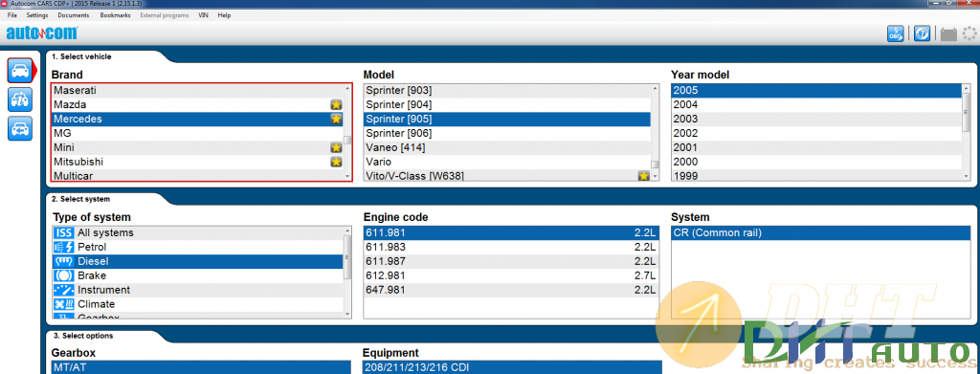Open the second sidebar car diagnostics icon
Viewport: 980px width, 374px height.
tap(20, 99)
